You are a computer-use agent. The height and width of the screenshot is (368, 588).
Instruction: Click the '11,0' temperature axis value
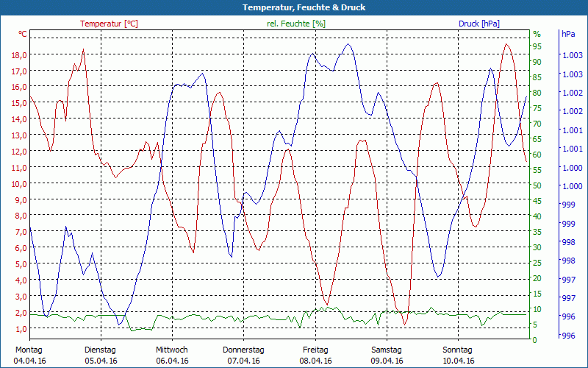click(19, 168)
